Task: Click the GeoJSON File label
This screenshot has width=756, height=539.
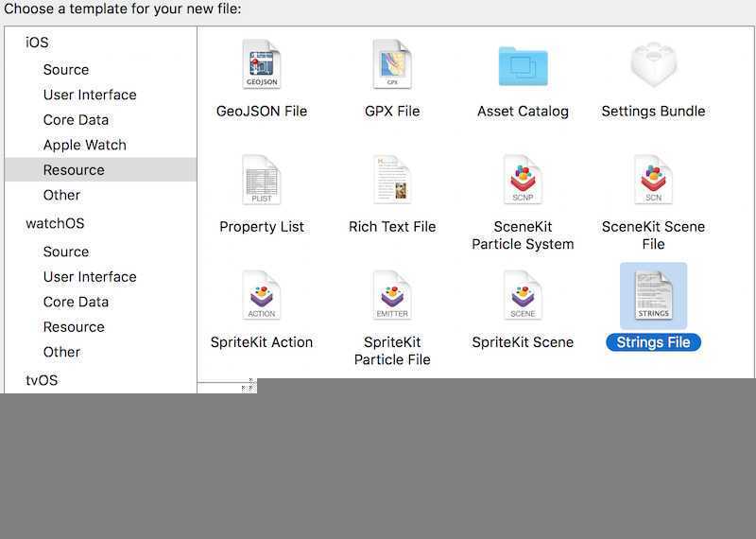Action: (262, 111)
